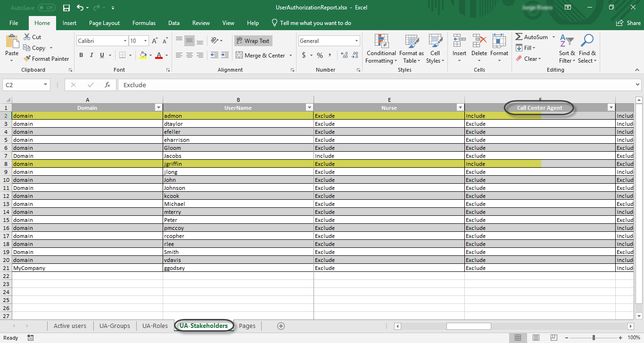Viewport: 644px width, 343px height.
Task: Expand the formula bar
Action: pos(638,85)
